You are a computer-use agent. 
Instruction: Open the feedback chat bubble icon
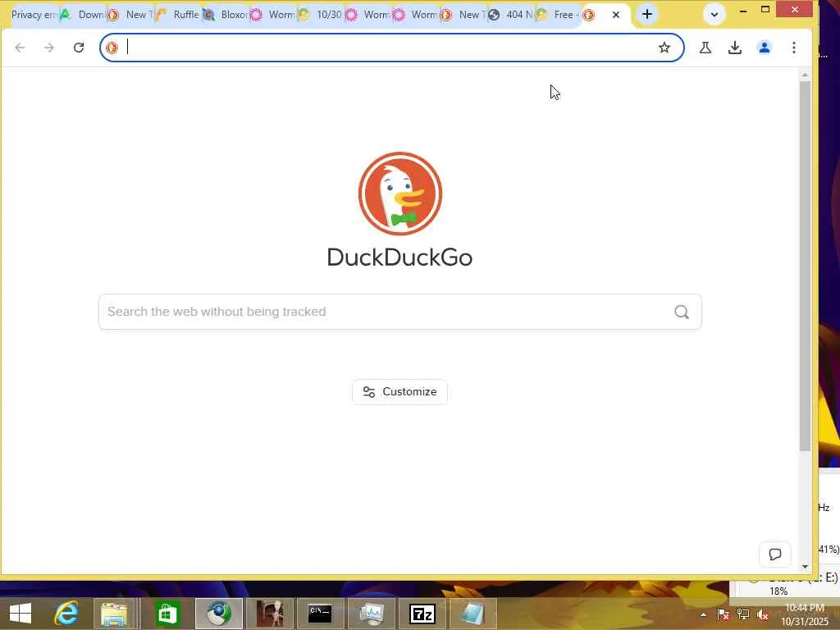pyautogui.click(x=775, y=554)
